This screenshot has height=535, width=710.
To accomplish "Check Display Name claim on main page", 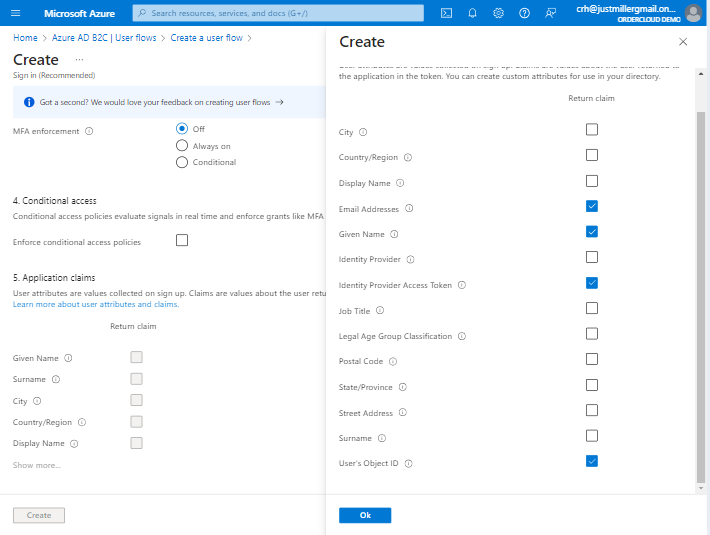I will tap(136, 443).
